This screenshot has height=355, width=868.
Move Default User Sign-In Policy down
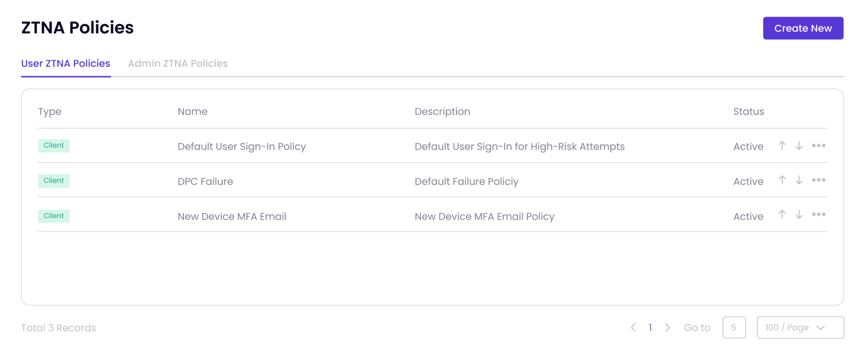(799, 145)
